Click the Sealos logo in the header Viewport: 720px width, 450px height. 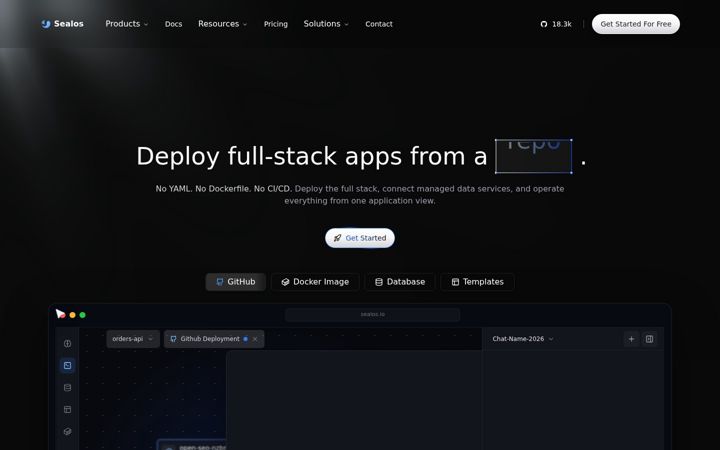click(x=62, y=24)
